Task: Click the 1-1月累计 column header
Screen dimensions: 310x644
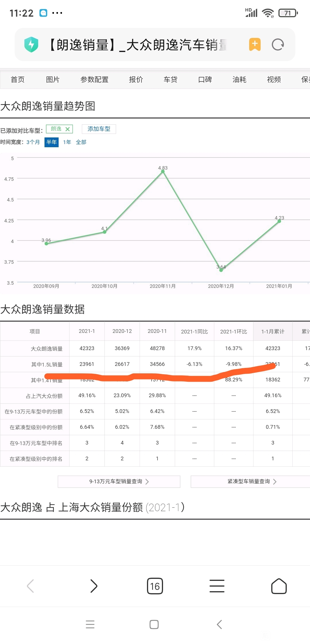Action: (x=273, y=331)
